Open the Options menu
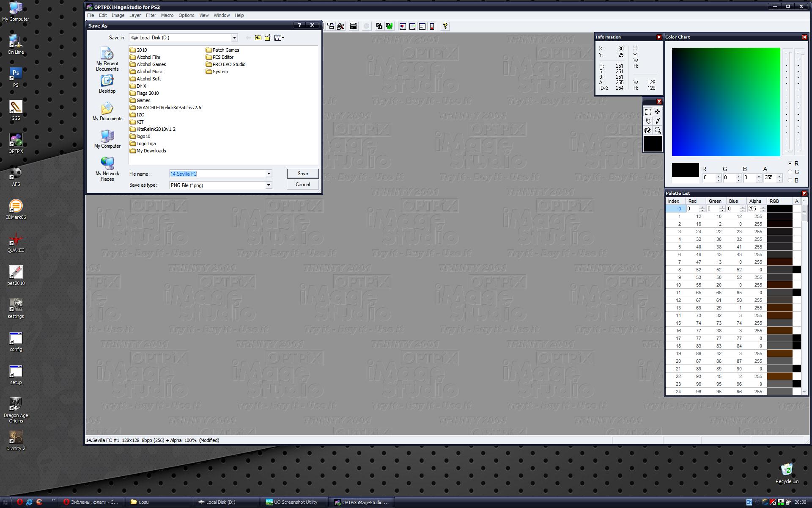This screenshot has height=508, width=812. 186,15
